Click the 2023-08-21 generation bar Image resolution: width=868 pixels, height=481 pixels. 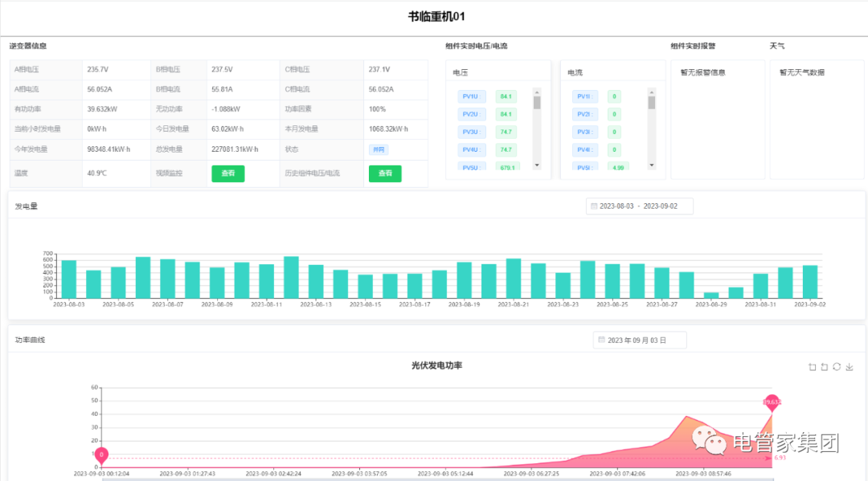[514, 279]
